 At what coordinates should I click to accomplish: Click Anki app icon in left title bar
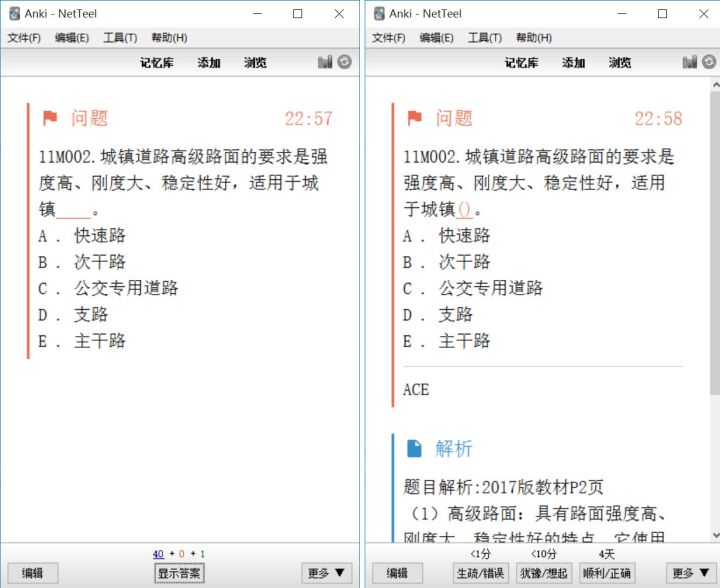15,14
